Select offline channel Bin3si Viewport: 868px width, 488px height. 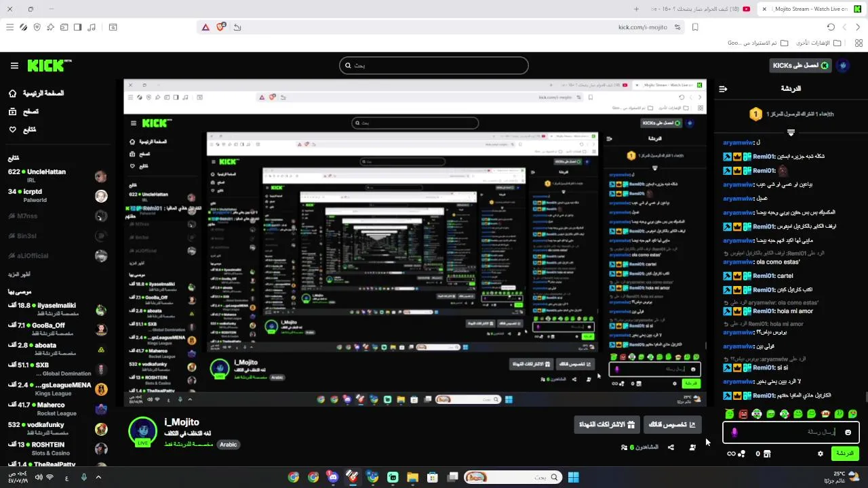58,236
